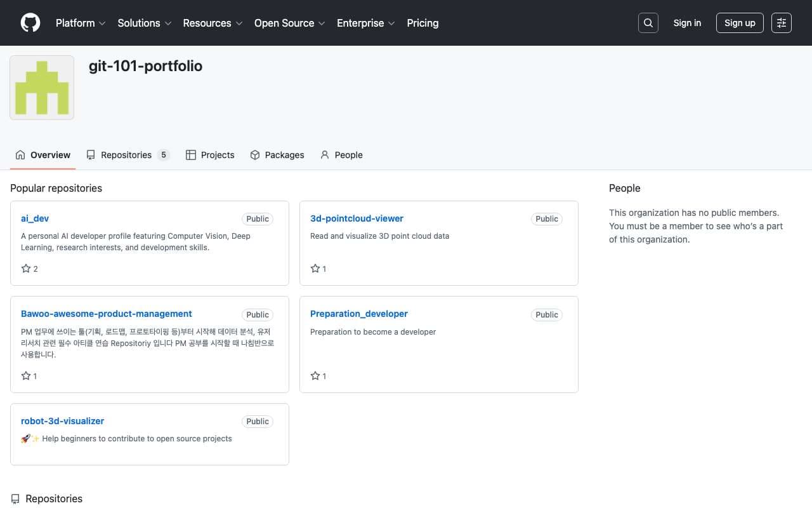Viewport: 812px width, 508px height.
Task: Click the git-101-portfolio organization title
Action: coord(145,66)
